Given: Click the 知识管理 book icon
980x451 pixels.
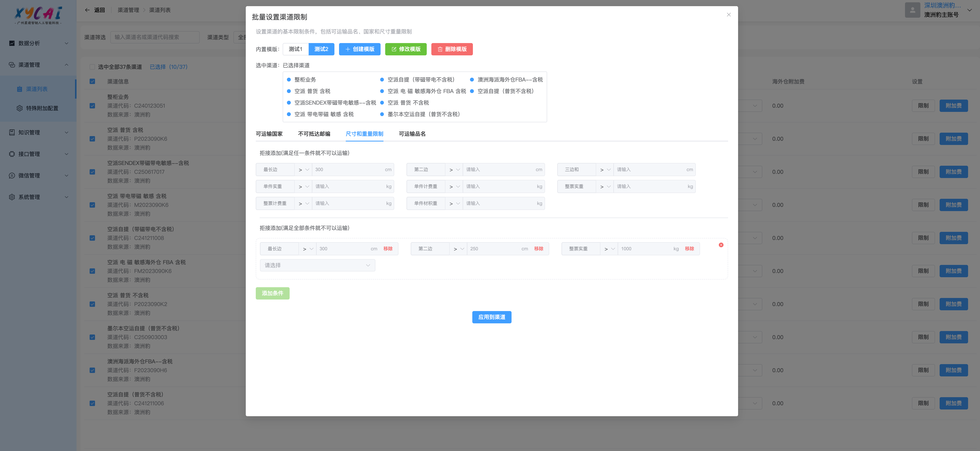Looking at the screenshot, I should coord(12,132).
